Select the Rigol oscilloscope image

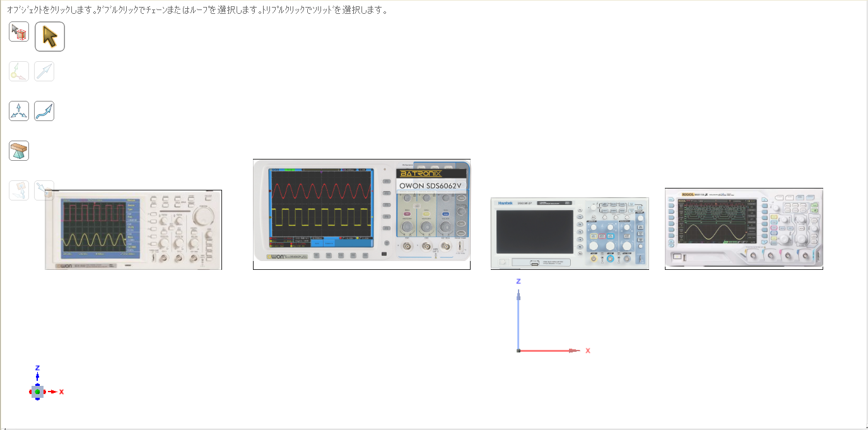pos(744,229)
